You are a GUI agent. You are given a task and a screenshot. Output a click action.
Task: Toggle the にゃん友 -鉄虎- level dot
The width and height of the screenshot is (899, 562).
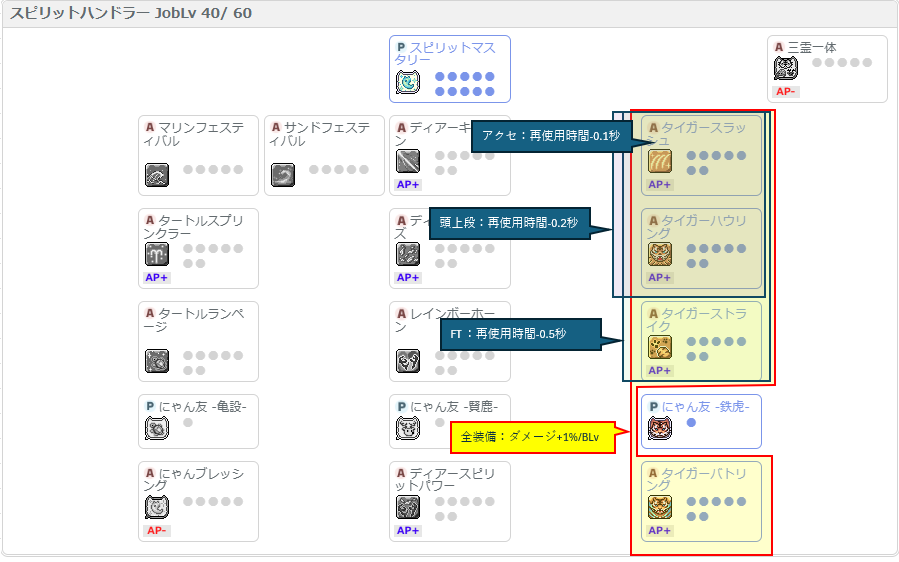coord(691,423)
